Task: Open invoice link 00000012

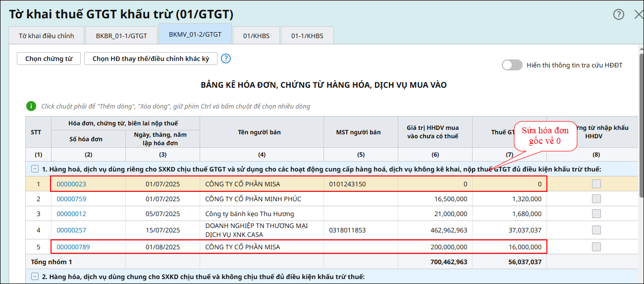Action: pyautogui.click(x=71, y=214)
